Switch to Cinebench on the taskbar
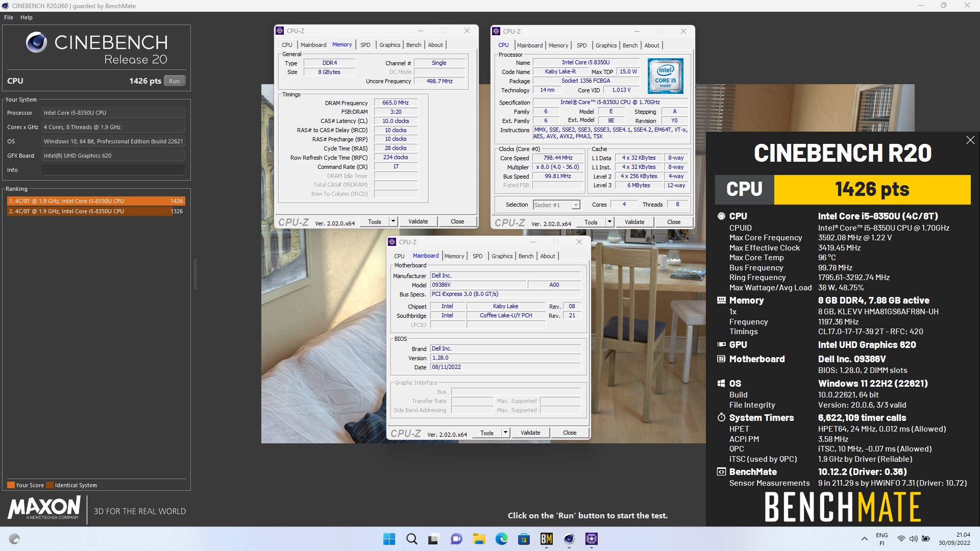This screenshot has width=980, height=551. coord(569,539)
